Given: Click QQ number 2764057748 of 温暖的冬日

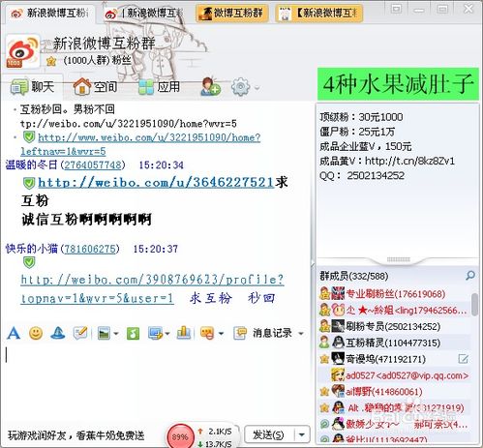Looking at the screenshot, I should [x=93, y=165].
